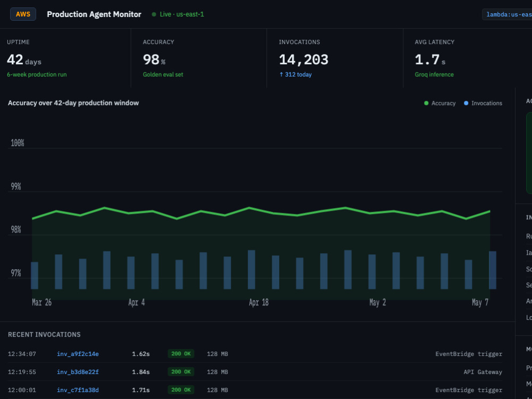Click the 1.7 s average latency value
This screenshot has height=399, width=532.
tap(430, 60)
